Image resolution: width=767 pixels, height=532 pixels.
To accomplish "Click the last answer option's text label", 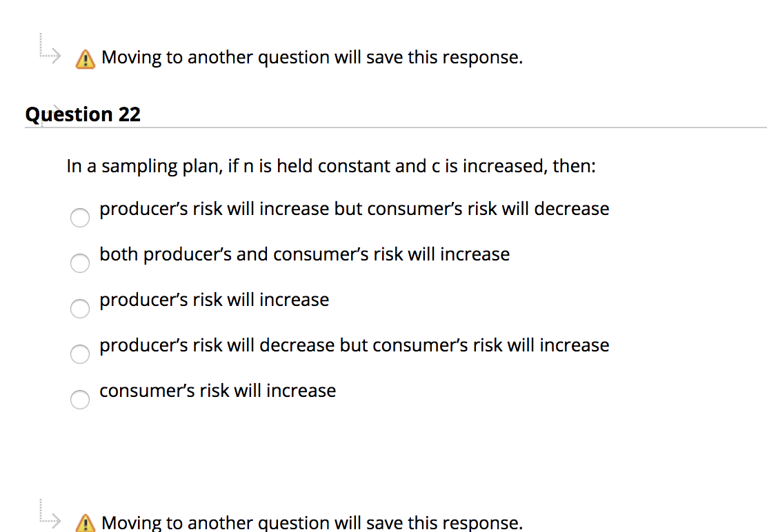I will click(217, 390).
